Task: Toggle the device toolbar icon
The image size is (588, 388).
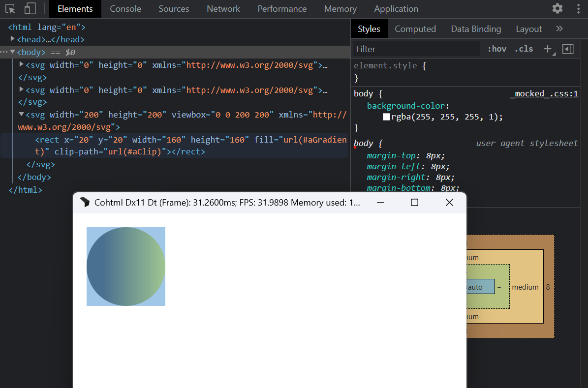Action: tap(30, 9)
